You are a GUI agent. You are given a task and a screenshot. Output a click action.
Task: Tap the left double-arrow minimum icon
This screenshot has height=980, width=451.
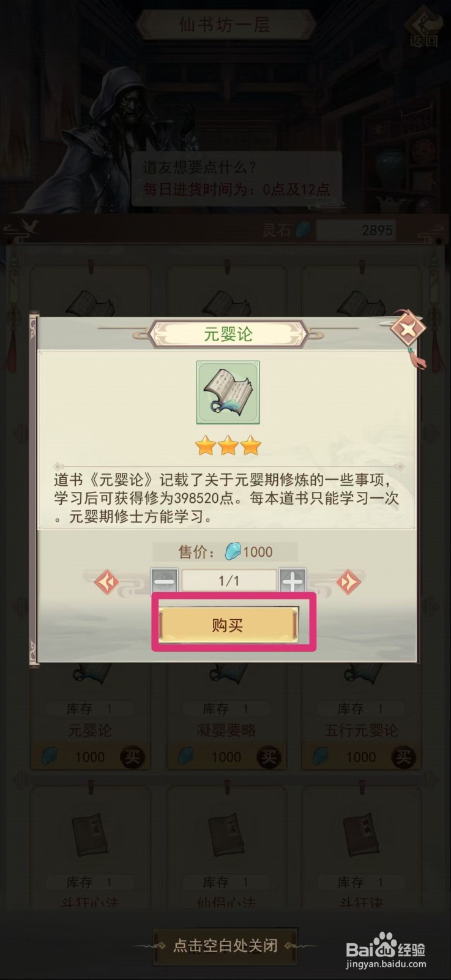tap(107, 581)
